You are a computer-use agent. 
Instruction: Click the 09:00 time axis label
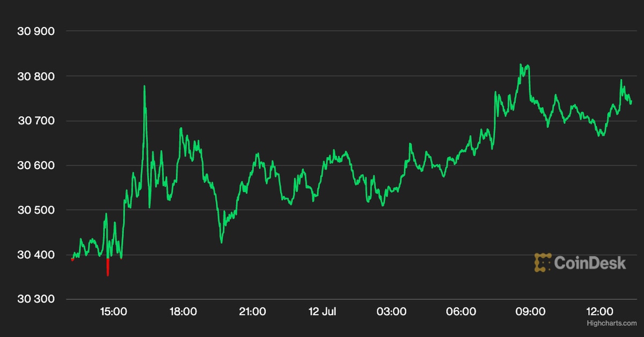[530, 311]
